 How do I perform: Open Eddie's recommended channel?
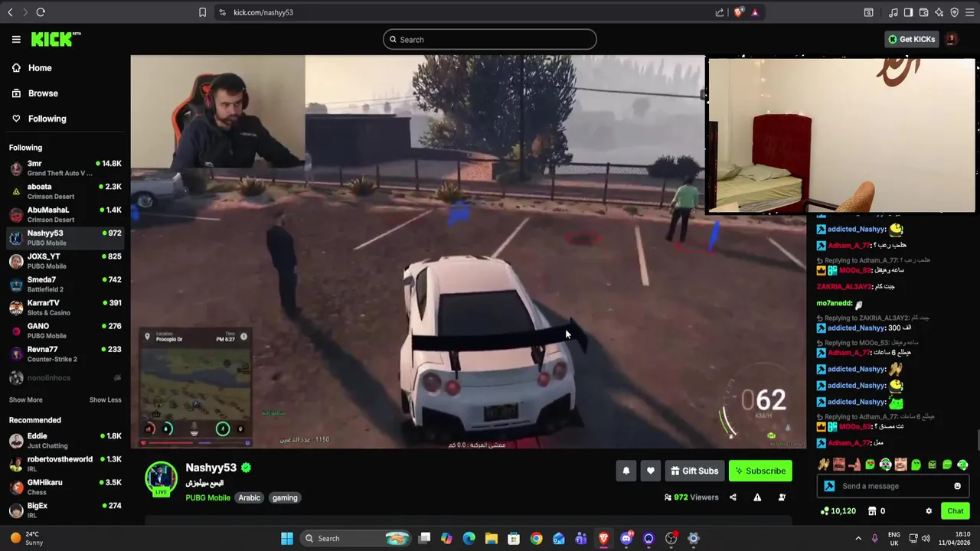65,441
